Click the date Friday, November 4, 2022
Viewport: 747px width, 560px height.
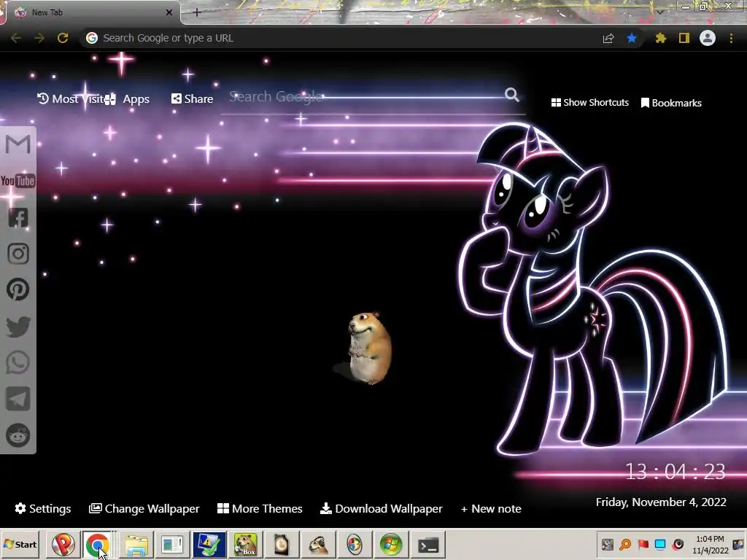661,502
